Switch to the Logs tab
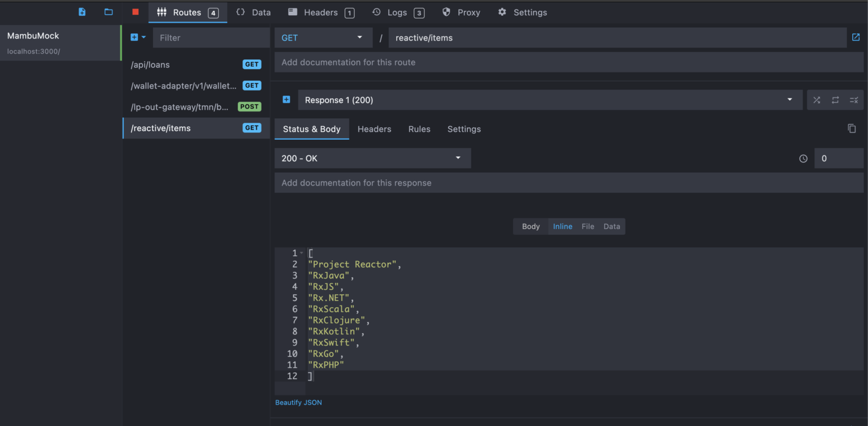868x426 pixels. click(x=398, y=12)
